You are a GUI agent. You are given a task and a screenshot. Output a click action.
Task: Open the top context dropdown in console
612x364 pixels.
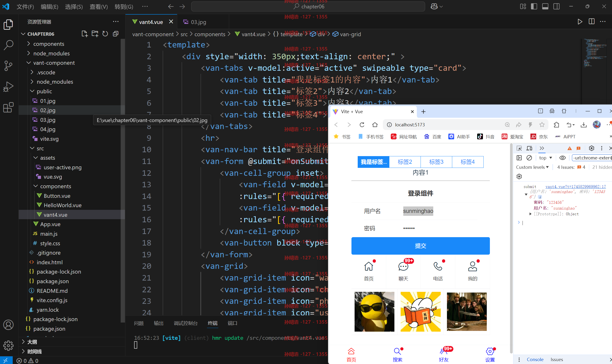point(546,158)
